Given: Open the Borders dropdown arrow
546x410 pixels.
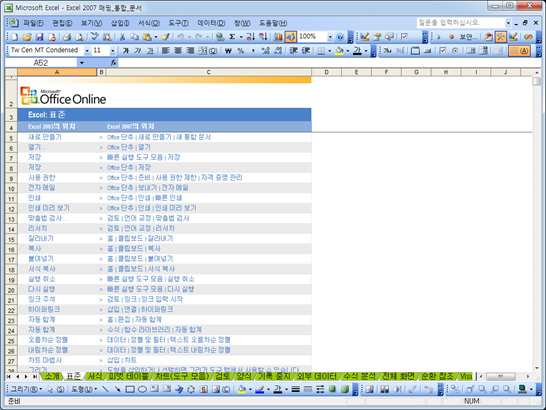Looking at the screenshot, I should click(329, 51).
